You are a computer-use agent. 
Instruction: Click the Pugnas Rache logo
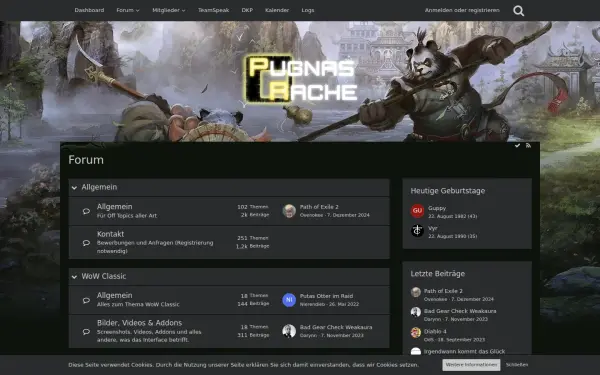click(301, 80)
